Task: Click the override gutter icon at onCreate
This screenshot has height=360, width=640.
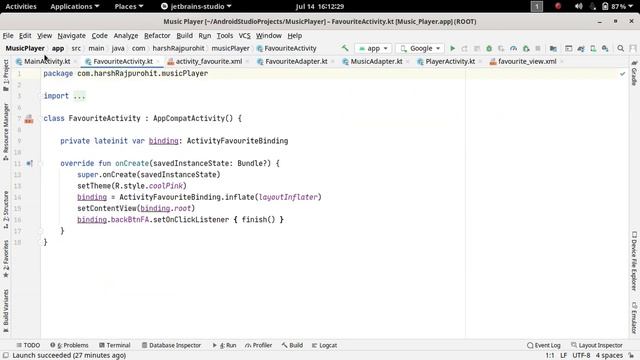Action: click(29, 163)
